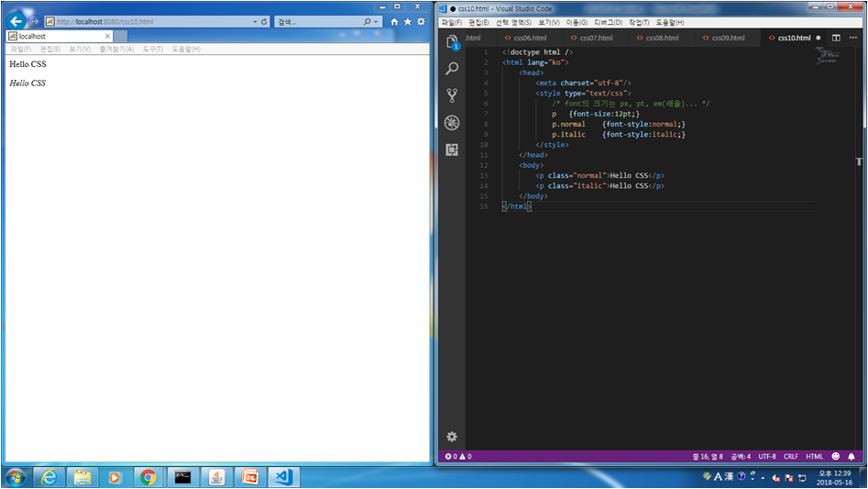Screen dimensions: 868x489
Task: Open the browser home page icon
Action: coord(394,22)
